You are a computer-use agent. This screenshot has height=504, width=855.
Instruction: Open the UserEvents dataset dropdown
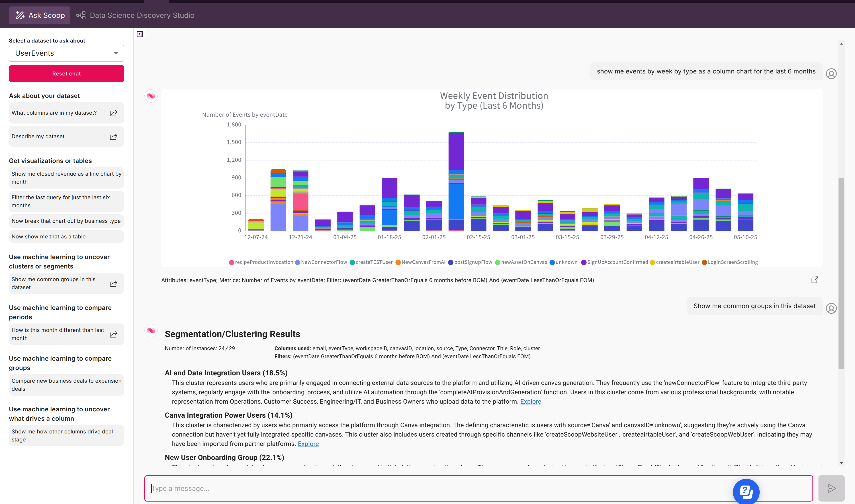[67, 53]
